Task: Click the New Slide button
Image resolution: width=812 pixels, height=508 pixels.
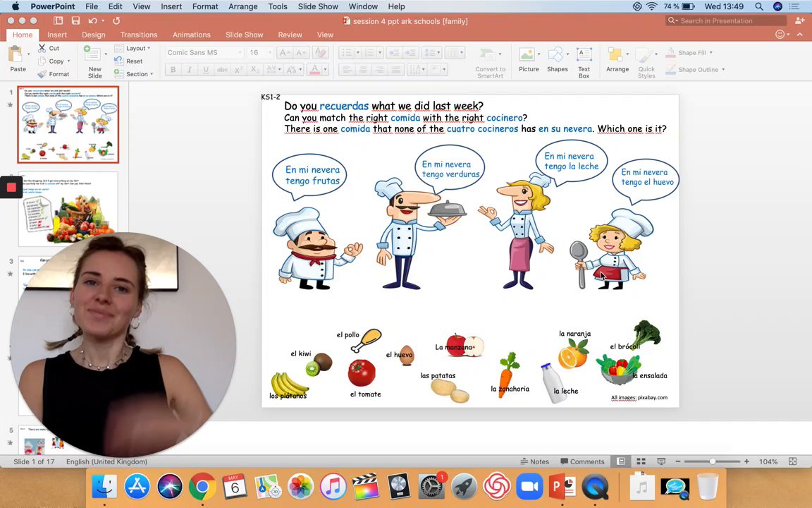Action: pos(94,61)
